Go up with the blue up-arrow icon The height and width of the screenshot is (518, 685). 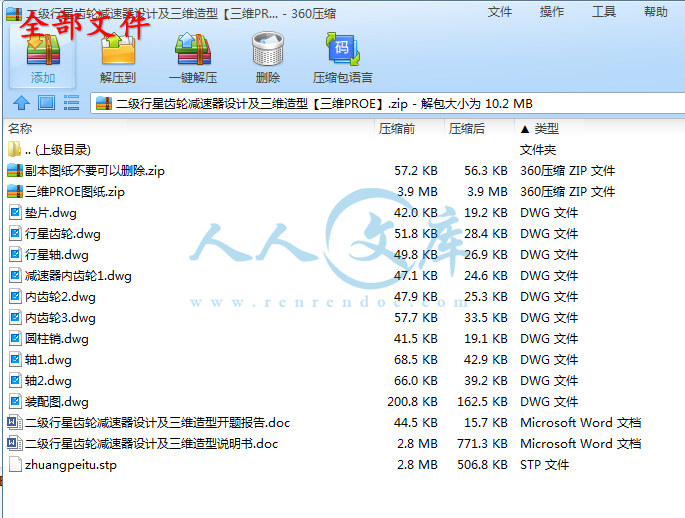(21, 103)
